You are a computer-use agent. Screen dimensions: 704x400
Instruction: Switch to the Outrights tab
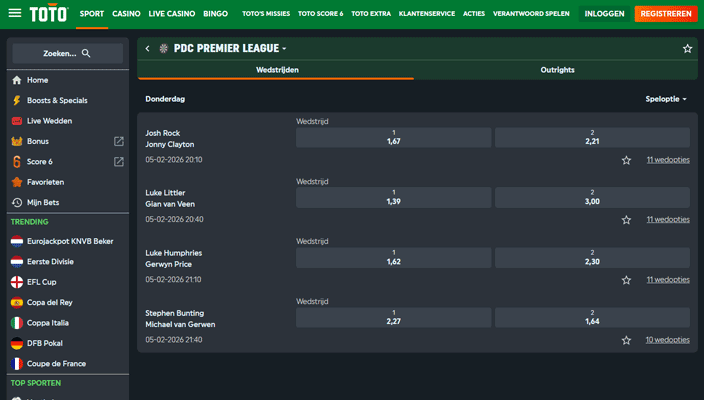(x=557, y=70)
